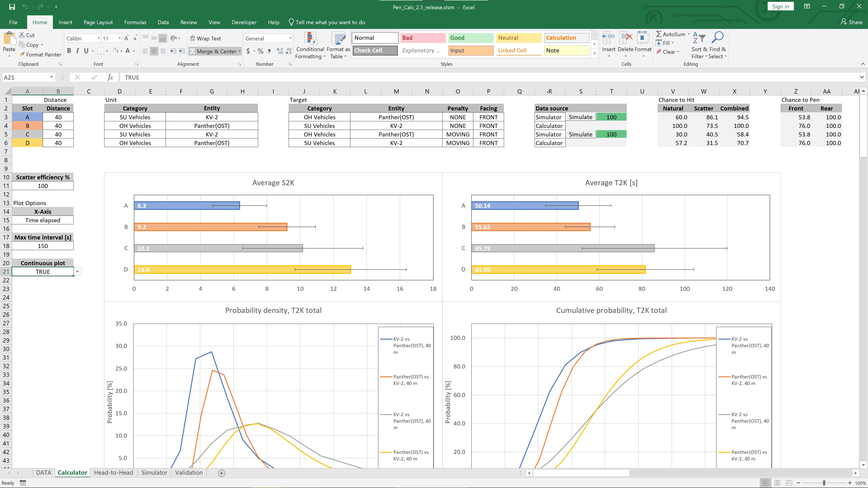
Task: Toggle underline formatting
Action: (x=86, y=51)
